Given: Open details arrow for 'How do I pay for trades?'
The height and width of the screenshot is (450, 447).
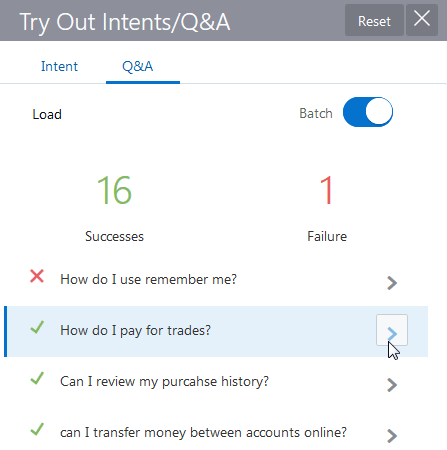Looking at the screenshot, I should 392,330.
